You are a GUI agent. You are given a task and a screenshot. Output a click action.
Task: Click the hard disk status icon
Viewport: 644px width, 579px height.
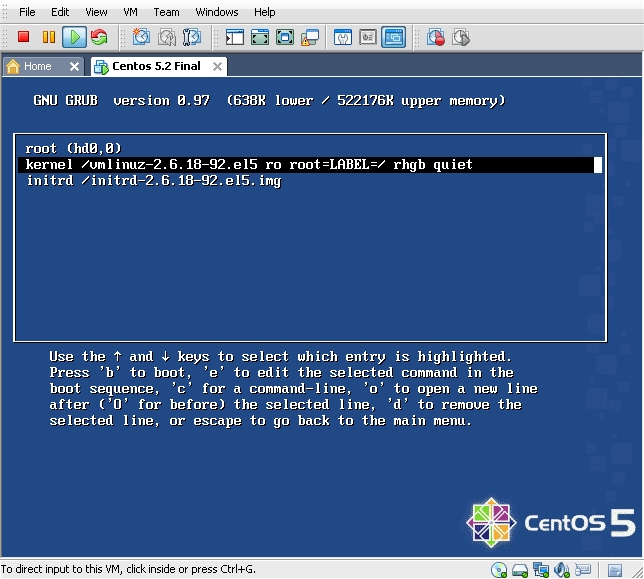(x=520, y=570)
